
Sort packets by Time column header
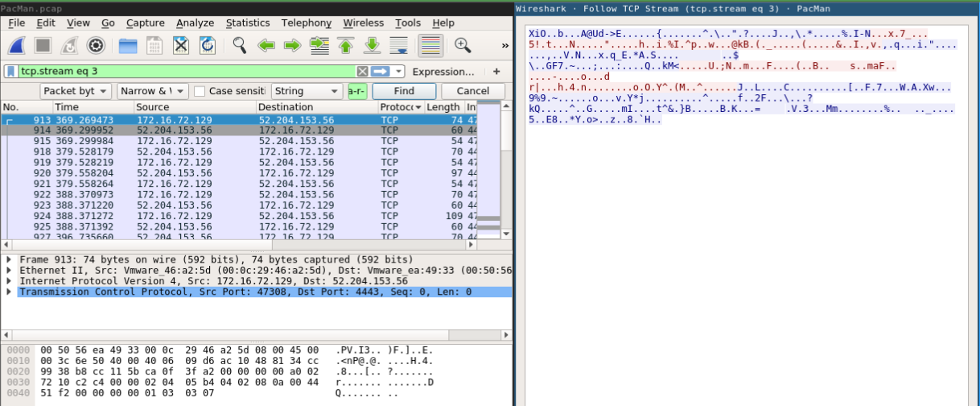(93, 107)
